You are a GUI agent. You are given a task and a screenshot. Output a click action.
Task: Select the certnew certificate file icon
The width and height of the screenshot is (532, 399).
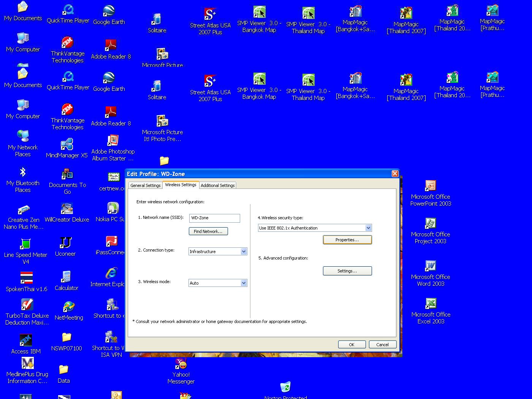pyautogui.click(x=112, y=182)
